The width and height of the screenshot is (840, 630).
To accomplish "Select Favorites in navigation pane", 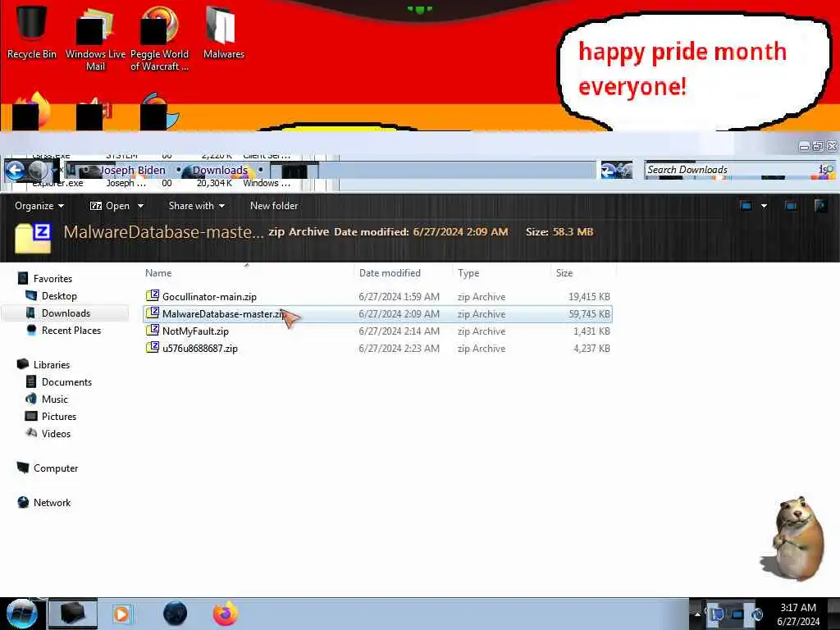I will (x=52, y=279).
